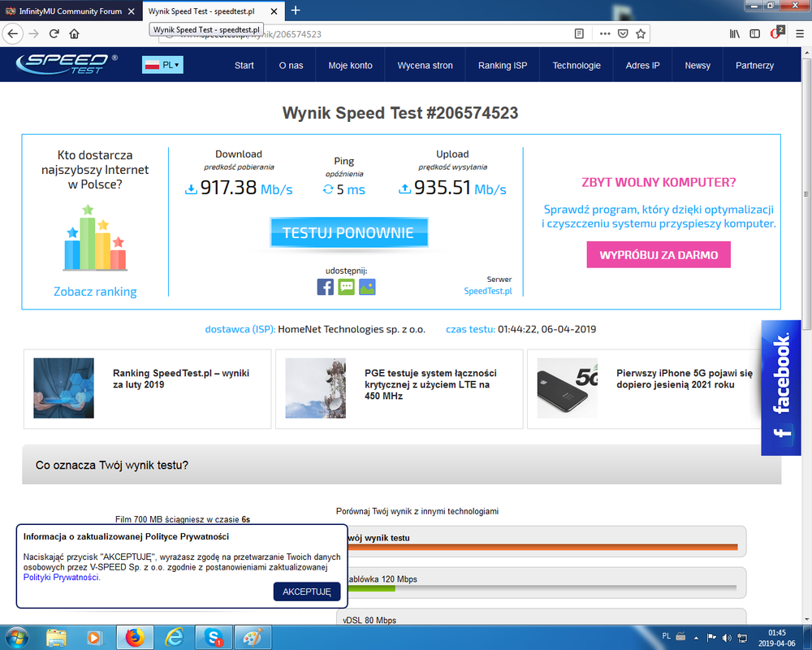Launch media player from the taskbar

(x=95, y=638)
